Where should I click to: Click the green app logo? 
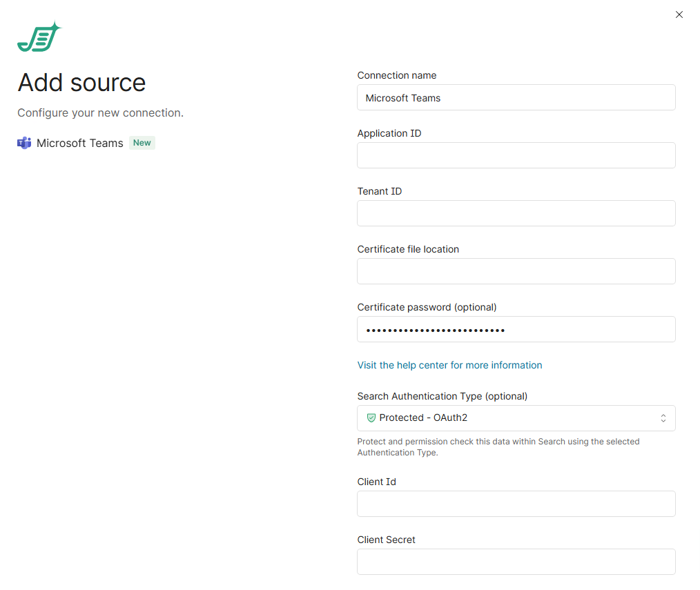pos(39,37)
